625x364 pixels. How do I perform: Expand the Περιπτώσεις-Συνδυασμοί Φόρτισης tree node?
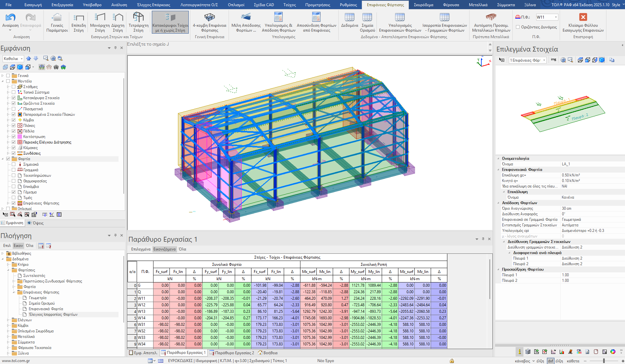point(14,281)
